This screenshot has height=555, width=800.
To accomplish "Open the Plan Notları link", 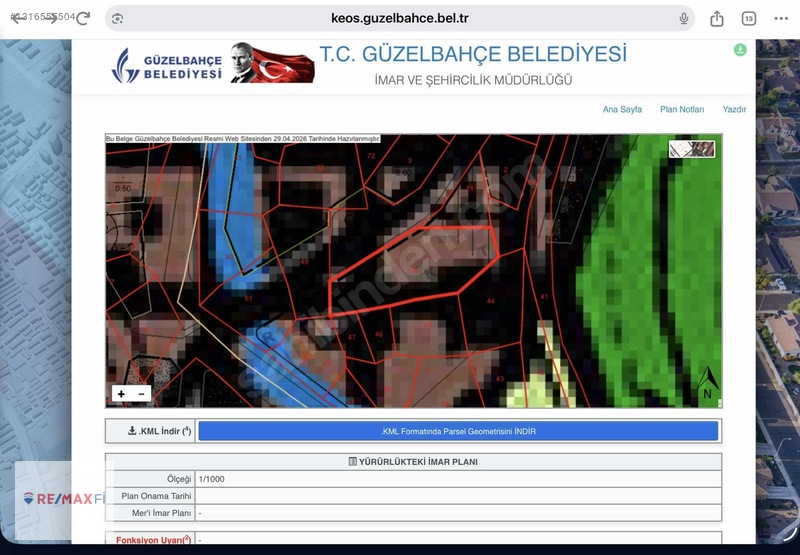I will (682, 109).
